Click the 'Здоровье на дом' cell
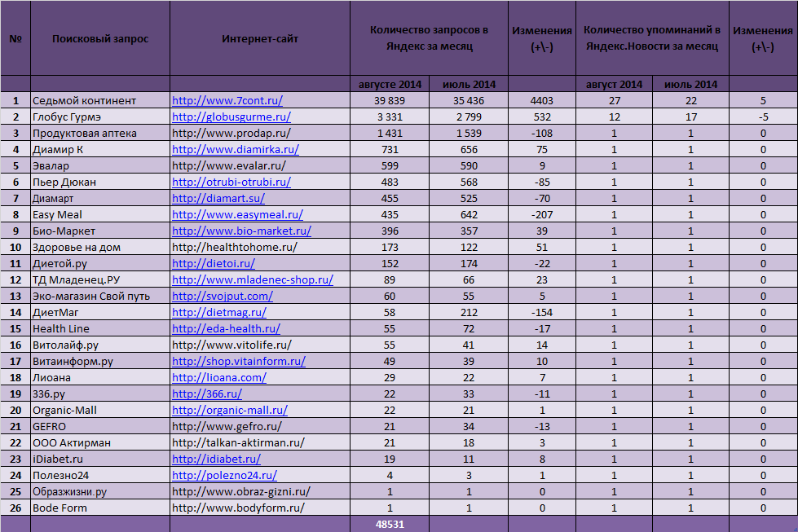This screenshot has height=532, width=798. 100,247
